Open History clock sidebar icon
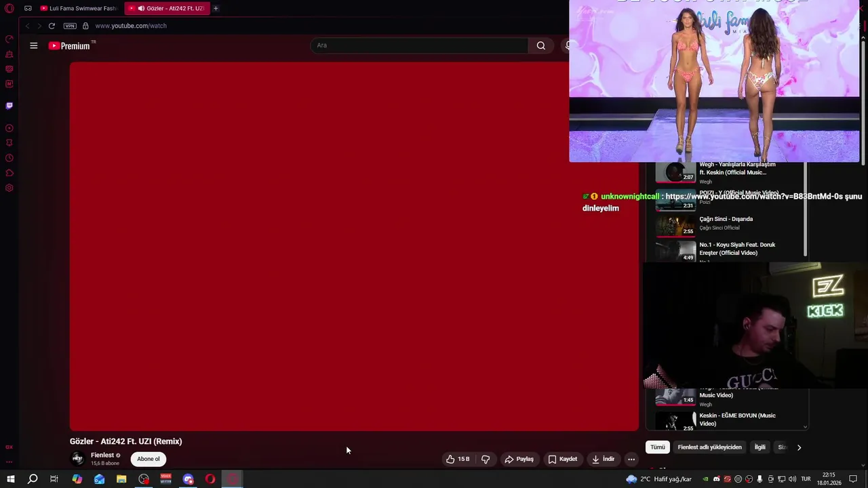This screenshot has height=488, width=868. point(9,158)
